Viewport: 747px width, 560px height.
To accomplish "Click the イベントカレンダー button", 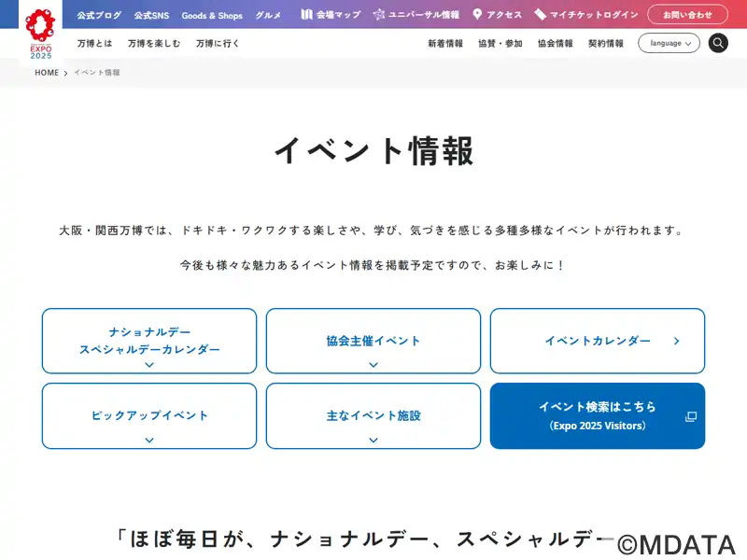I will 598,341.
